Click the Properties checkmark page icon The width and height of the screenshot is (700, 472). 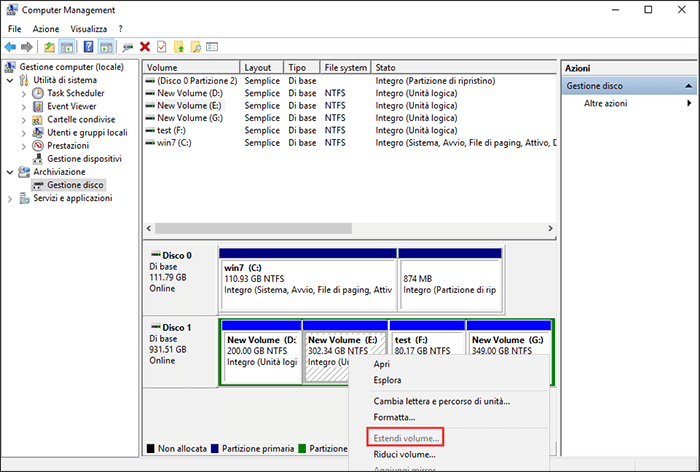click(162, 47)
